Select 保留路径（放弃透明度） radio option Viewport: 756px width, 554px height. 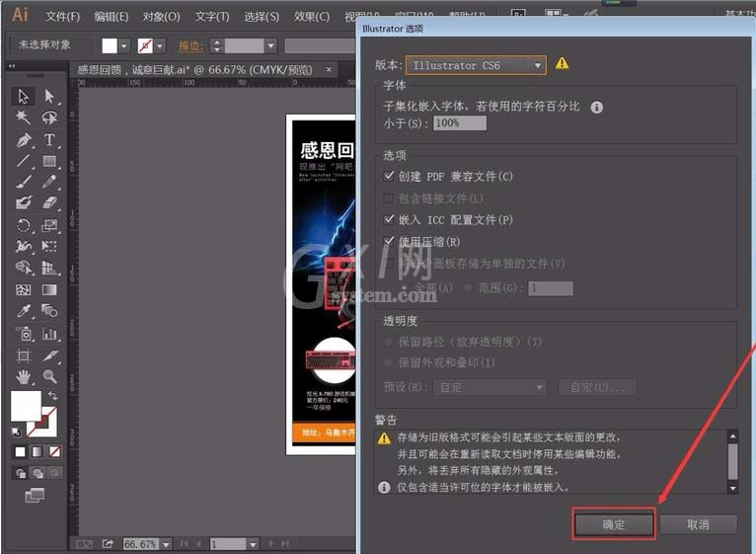389,342
